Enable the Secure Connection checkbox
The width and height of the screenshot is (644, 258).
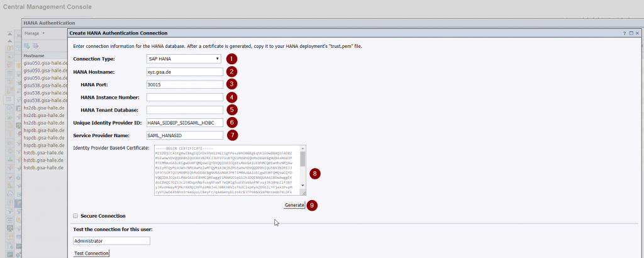[75, 216]
